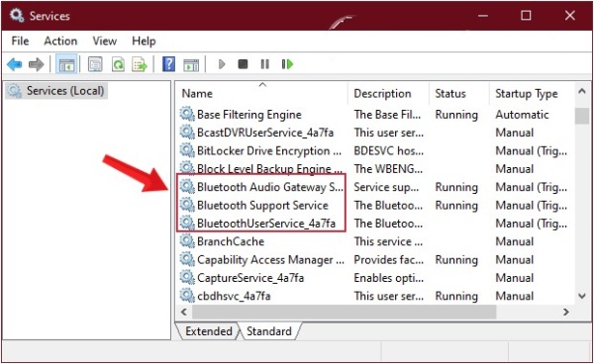This screenshot has height=364, width=594.
Task: Switch to the Standard tab
Action: pyautogui.click(x=269, y=331)
